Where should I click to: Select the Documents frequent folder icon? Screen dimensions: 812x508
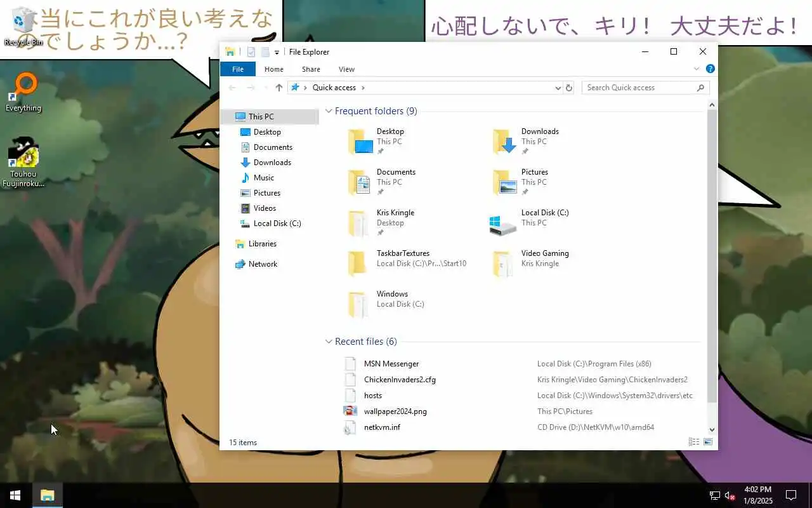pyautogui.click(x=360, y=182)
